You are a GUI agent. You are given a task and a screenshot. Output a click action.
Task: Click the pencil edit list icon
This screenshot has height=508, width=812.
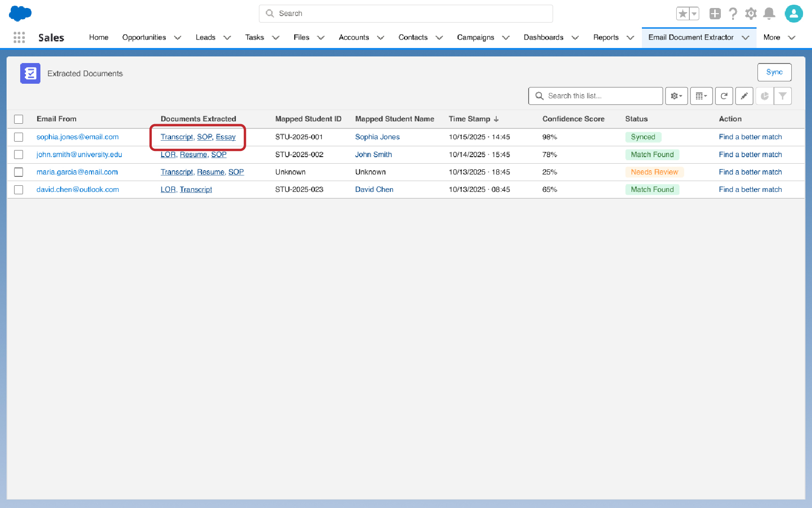tap(744, 96)
